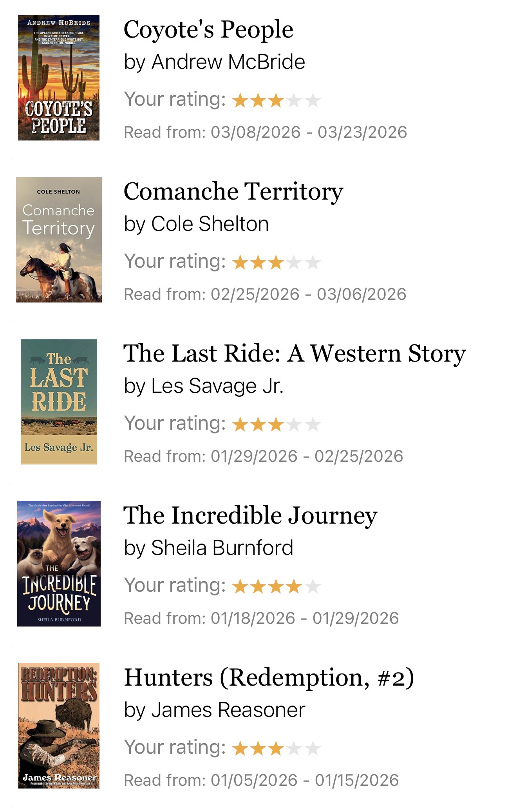Tap The Incredible Journey cover image

(x=59, y=564)
